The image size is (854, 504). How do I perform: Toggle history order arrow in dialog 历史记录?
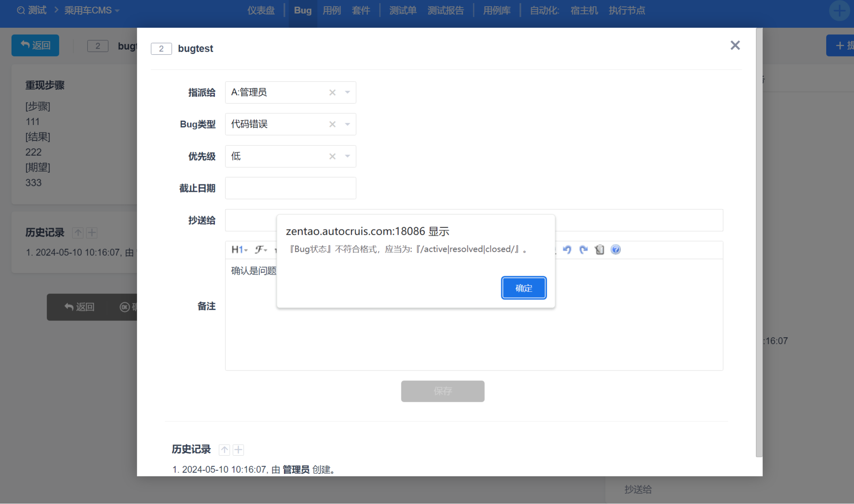(225, 450)
